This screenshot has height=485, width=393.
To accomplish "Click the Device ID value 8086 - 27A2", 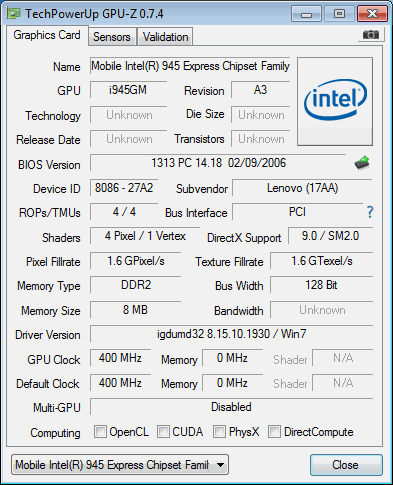I will [x=124, y=188].
